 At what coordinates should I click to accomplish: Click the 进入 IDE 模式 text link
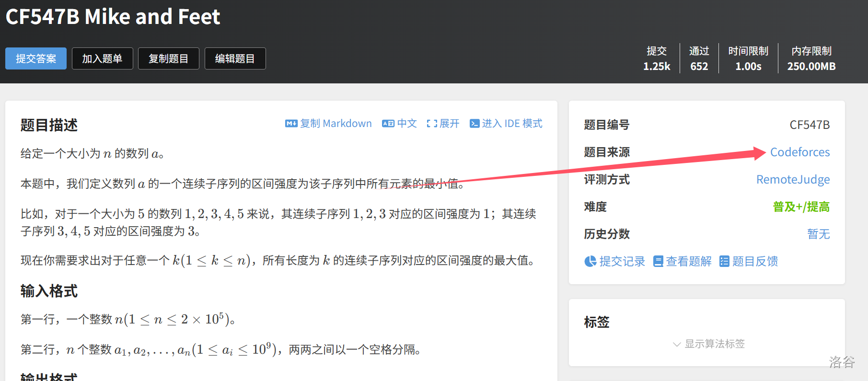(512, 124)
